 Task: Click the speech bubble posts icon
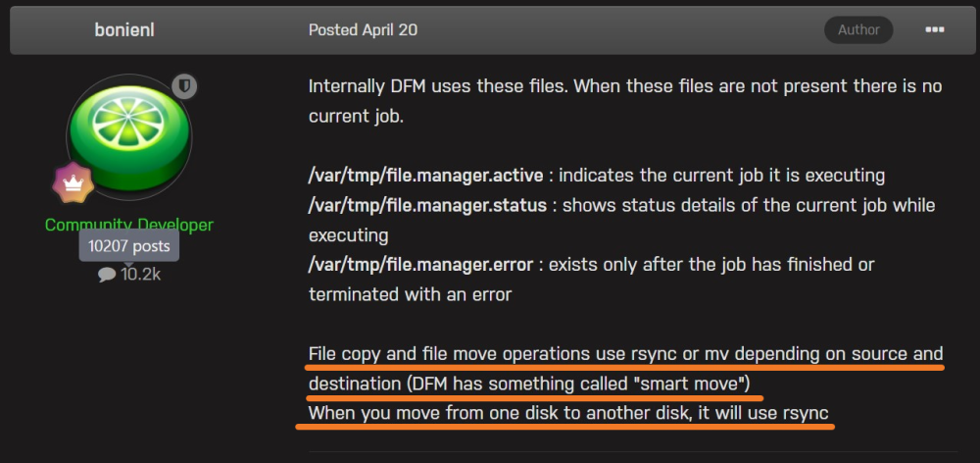[x=107, y=275]
